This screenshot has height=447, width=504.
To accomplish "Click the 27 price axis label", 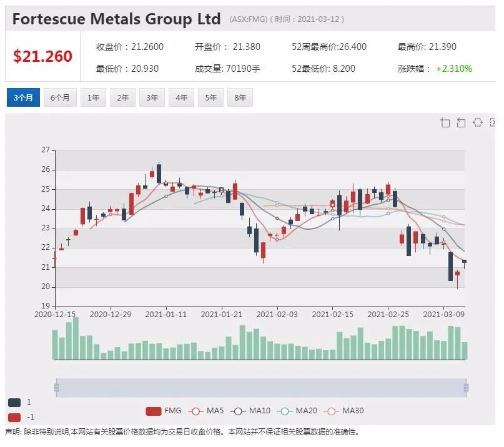I will 46,150.
